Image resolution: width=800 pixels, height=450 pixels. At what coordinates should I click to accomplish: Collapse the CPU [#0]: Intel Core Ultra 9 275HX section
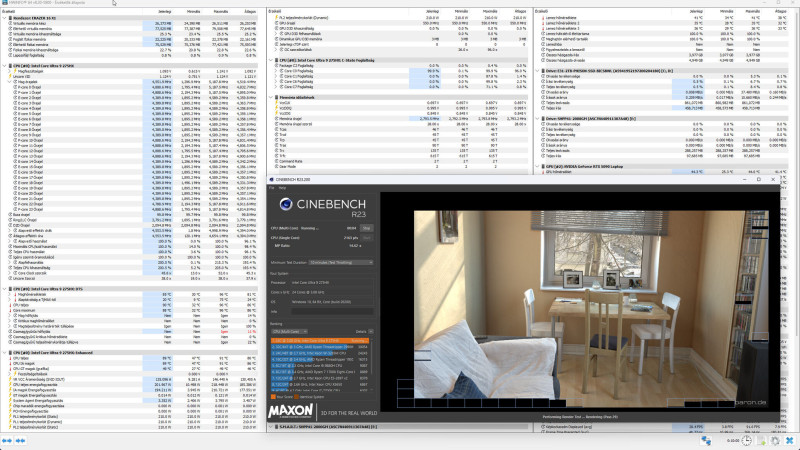[x=5, y=66]
